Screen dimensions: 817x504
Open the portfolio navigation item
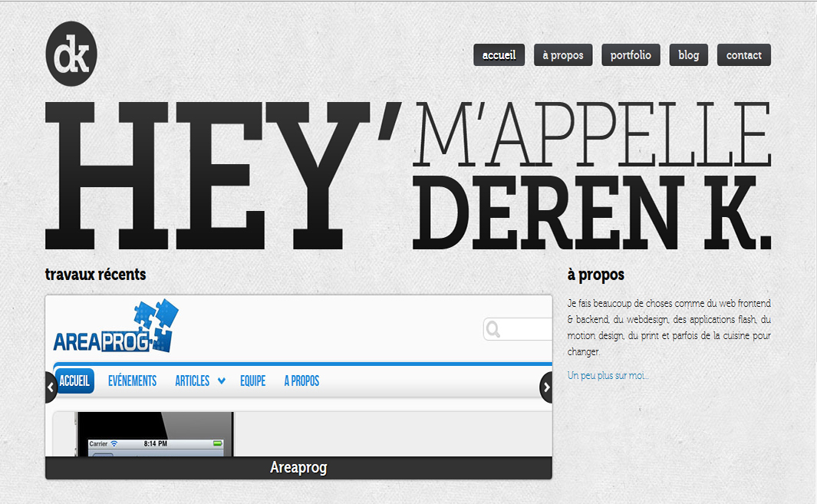(631, 54)
